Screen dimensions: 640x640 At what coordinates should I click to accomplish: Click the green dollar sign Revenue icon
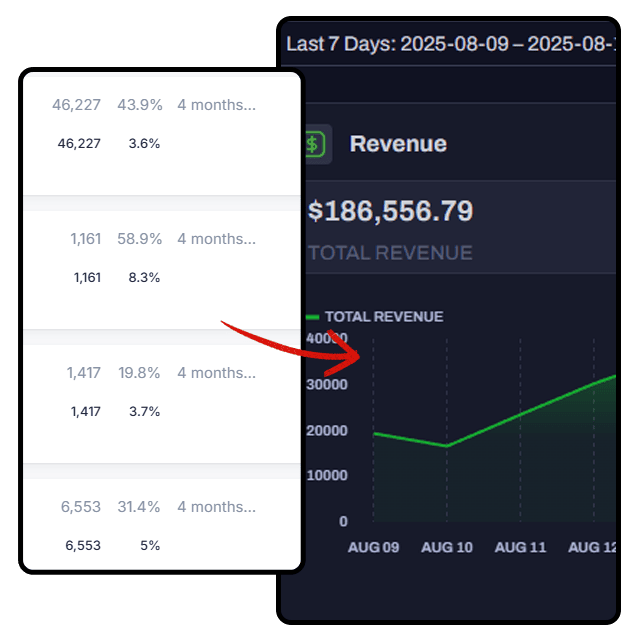pyautogui.click(x=315, y=144)
